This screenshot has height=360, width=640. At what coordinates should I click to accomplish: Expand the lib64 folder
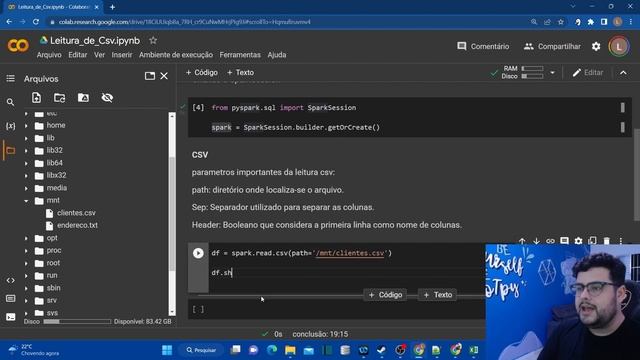point(27,163)
